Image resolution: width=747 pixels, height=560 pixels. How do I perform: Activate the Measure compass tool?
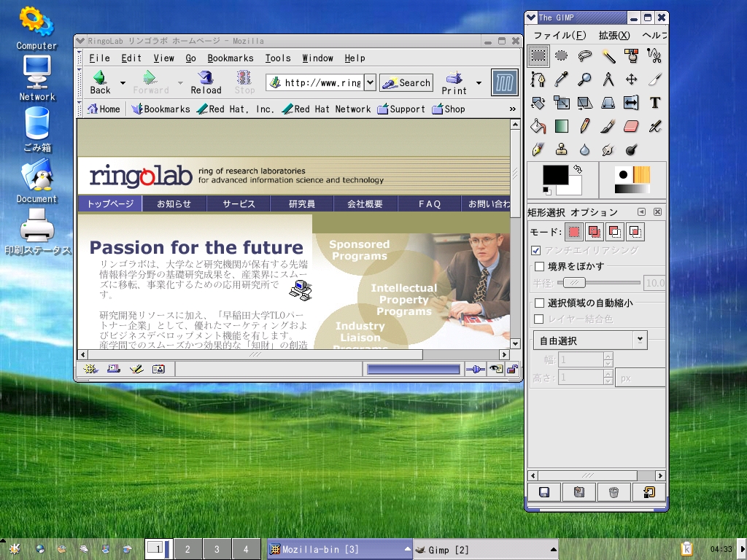(608, 79)
